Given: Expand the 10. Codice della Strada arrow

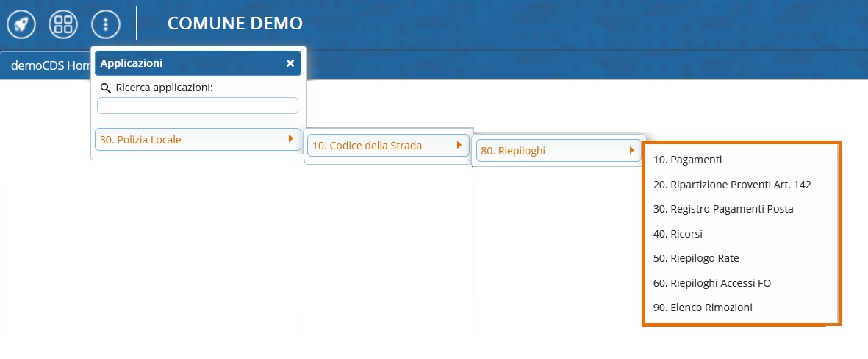Looking at the screenshot, I should tap(459, 145).
